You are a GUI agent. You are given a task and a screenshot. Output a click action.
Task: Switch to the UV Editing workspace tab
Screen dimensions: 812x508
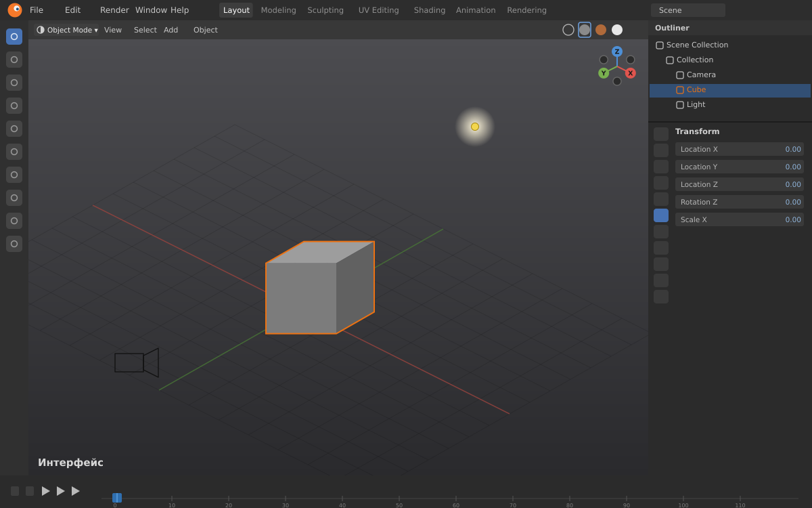pyautogui.click(x=379, y=10)
